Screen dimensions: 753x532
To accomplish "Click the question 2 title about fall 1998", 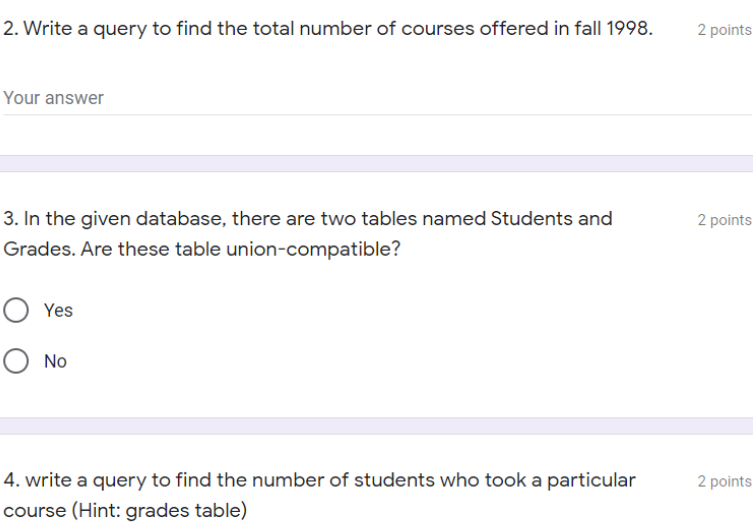I will pos(328,29).
